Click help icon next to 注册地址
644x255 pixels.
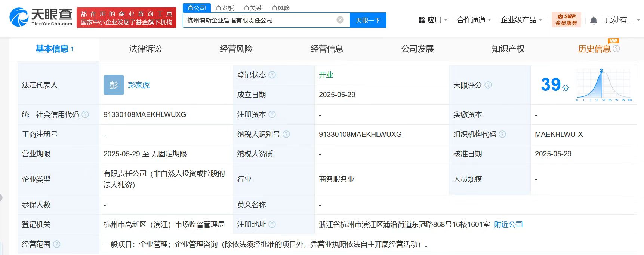[x=272, y=224]
